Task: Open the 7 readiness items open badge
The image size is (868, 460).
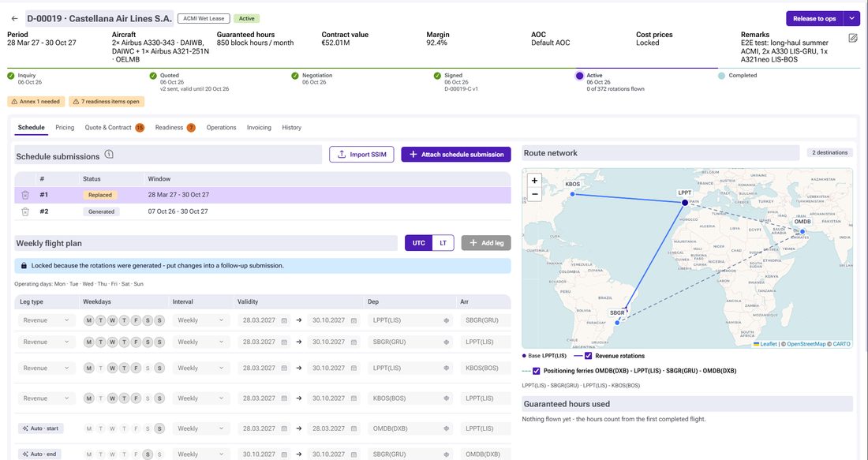Action: pyautogui.click(x=107, y=102)
